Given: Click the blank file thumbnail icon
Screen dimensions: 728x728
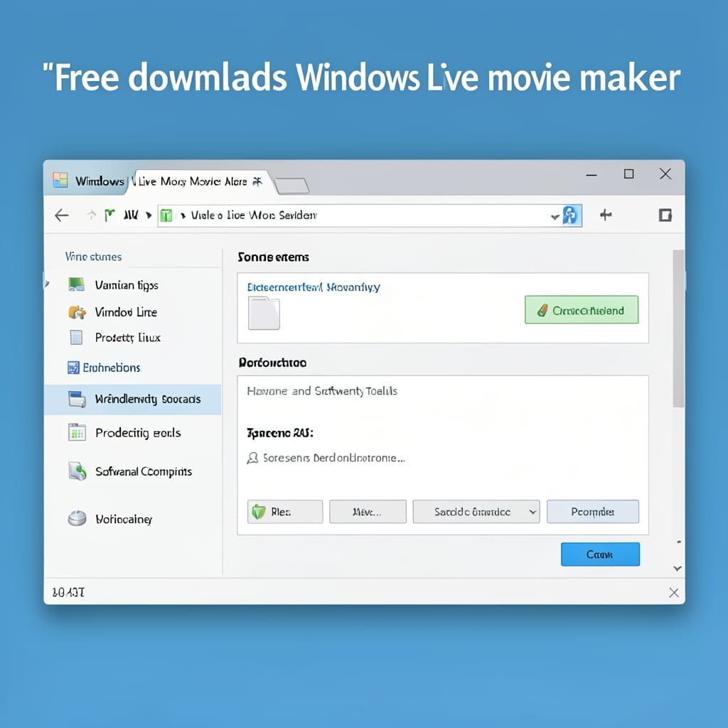Looking at the screenshot, I should click(x=264, y=313).
